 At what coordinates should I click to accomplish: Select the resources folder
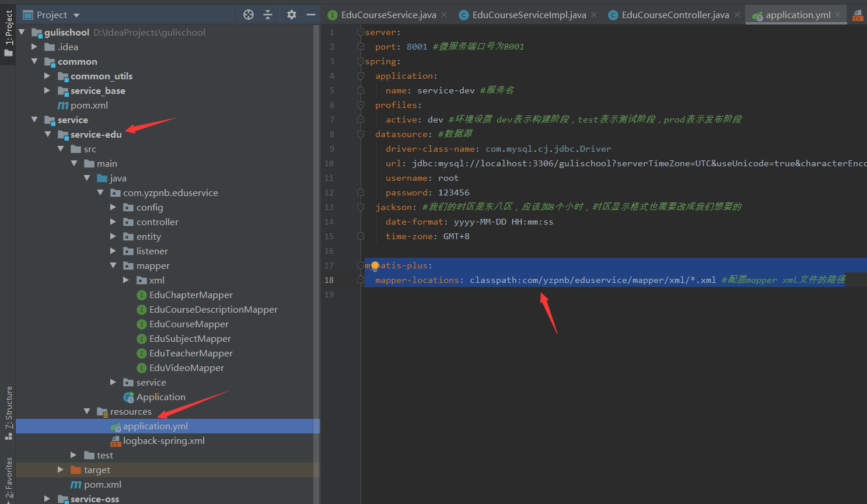pos(124,411)
